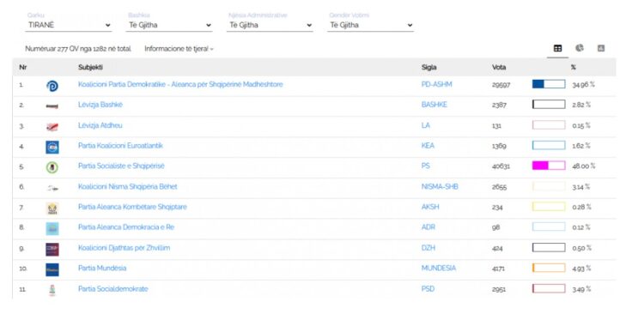Switch to the table view icon
The image size is (644, 314).
557,48
